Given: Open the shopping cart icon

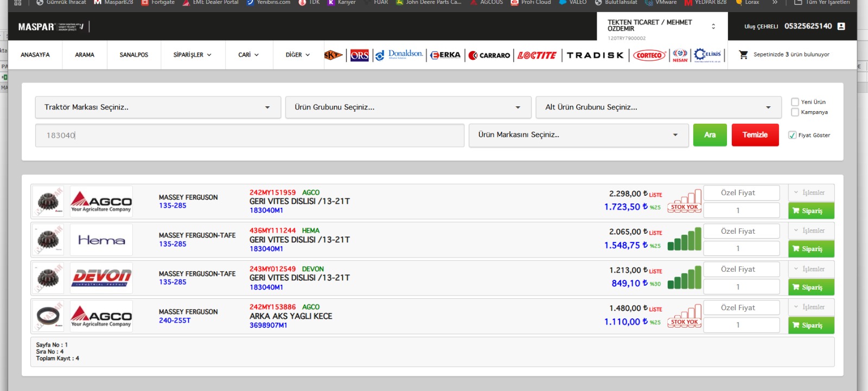Looking at the screenshot, I should (743, 55).
